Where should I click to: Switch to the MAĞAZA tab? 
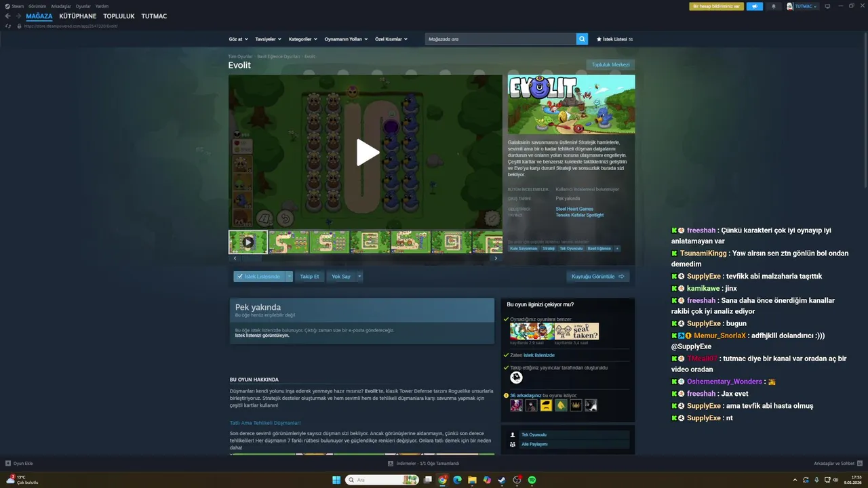click(39, 16)
